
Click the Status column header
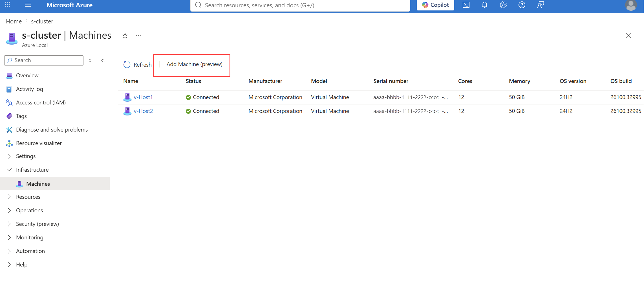(193, 81)
